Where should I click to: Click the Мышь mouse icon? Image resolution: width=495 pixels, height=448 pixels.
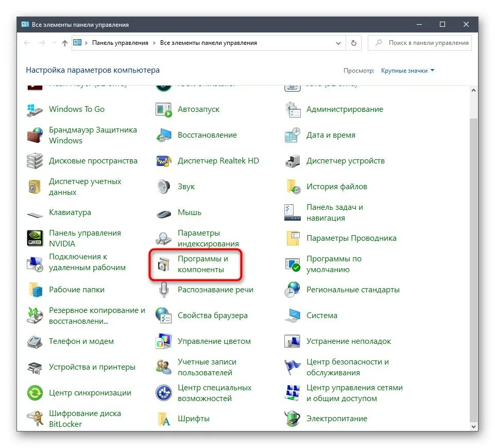point(163,214)
